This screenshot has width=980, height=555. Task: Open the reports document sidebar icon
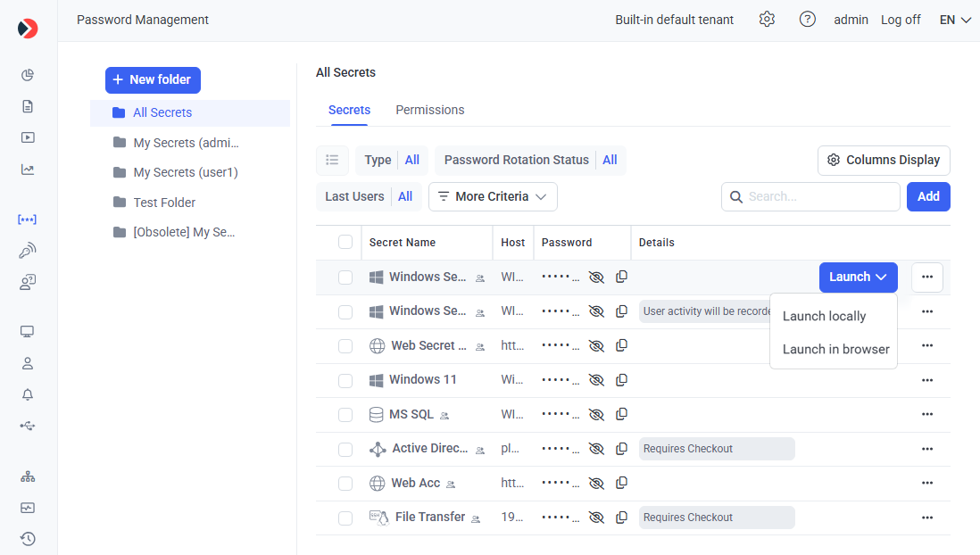28,106
